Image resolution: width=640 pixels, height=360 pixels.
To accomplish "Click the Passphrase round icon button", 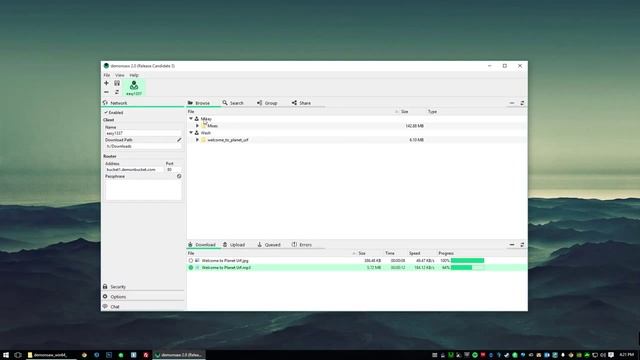I will pos(179,176).
